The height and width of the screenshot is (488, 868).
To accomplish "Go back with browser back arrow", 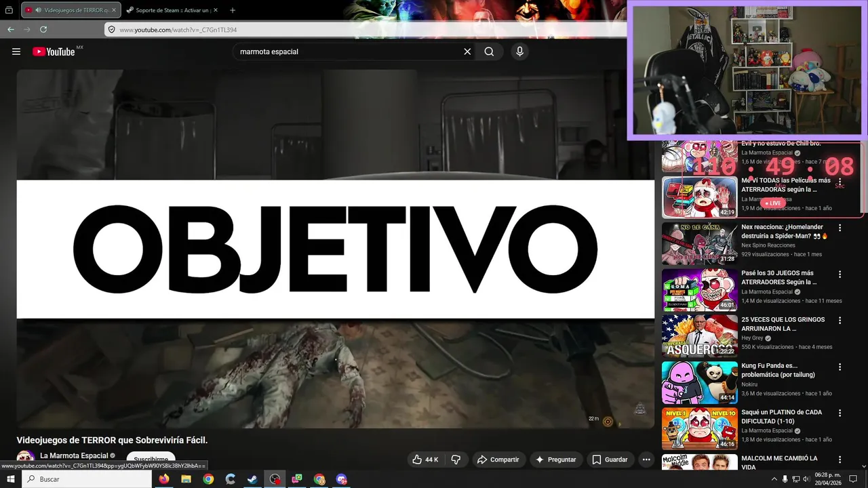I will click(11, 29).
